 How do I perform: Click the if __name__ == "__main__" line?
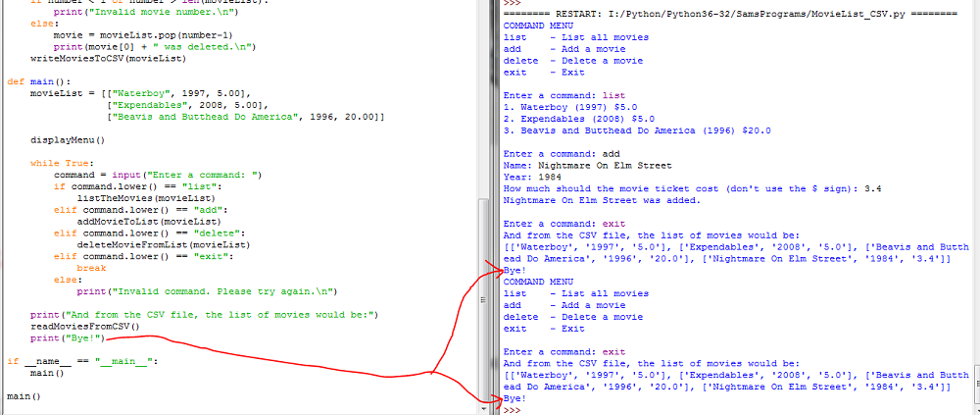pyautogui.click(x=80, y=361)
